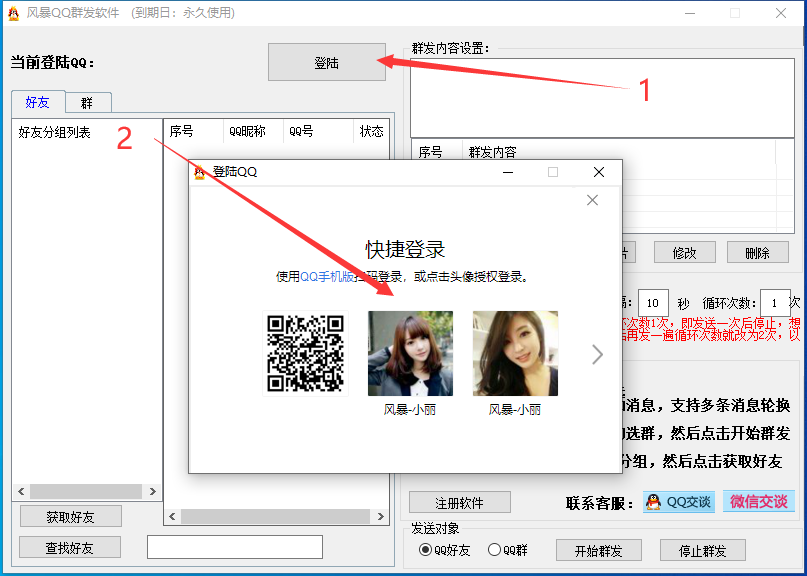807x576 pixels.
Task: Edit the 循环次数 field showing 1
Action: coord(775,303)
